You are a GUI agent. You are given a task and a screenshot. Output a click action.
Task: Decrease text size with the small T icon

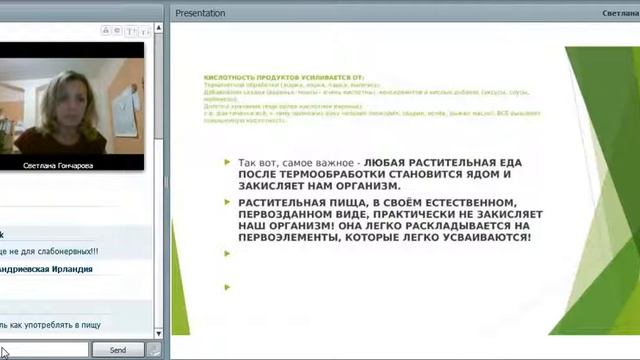(146, 31)
